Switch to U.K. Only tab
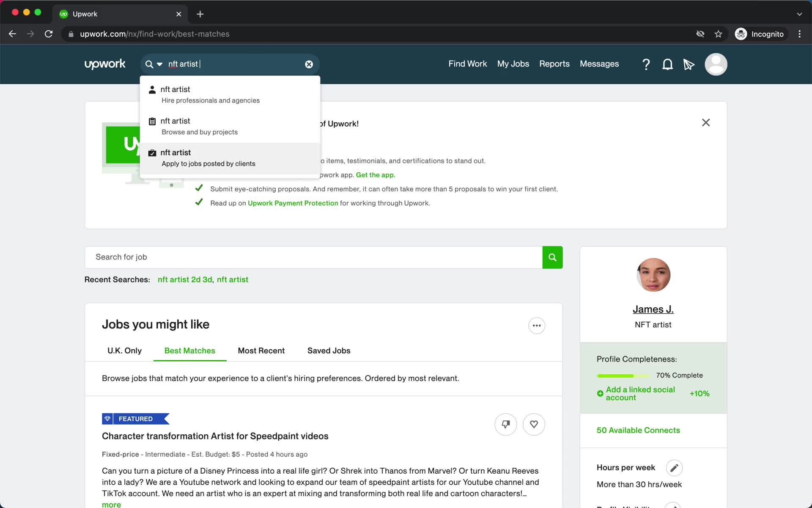The width and height of the screenshot is (812, 508). coord(124,351)
